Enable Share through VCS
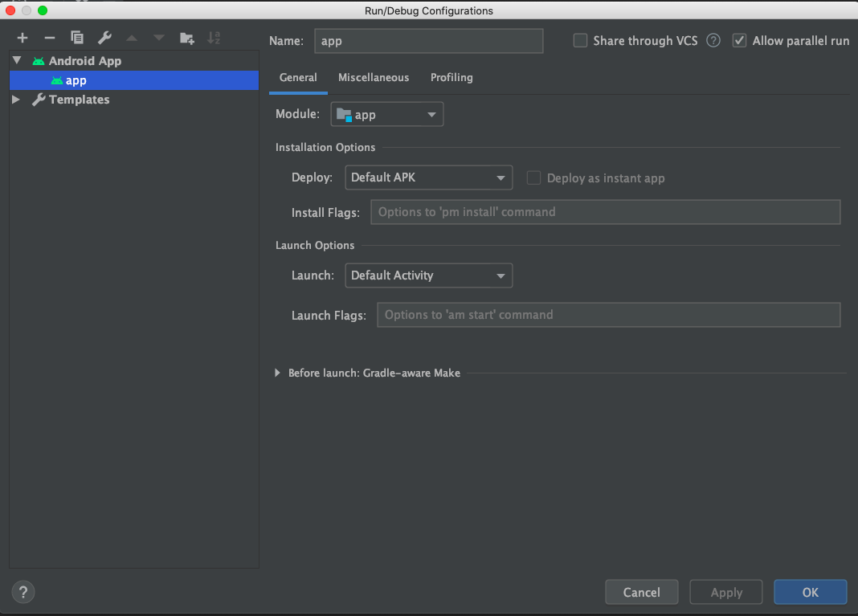 pyautogui.click(x=580, y=40)
